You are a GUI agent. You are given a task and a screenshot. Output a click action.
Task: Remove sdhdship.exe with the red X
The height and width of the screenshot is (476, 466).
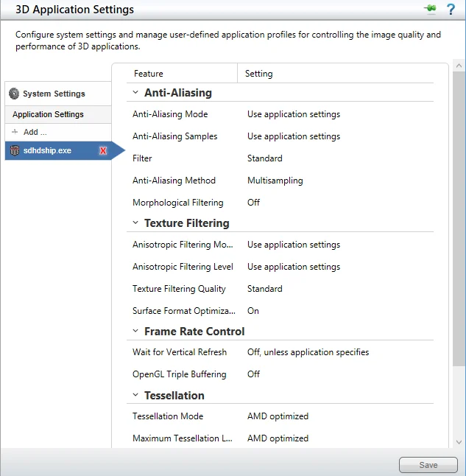[x=103, y=150]
